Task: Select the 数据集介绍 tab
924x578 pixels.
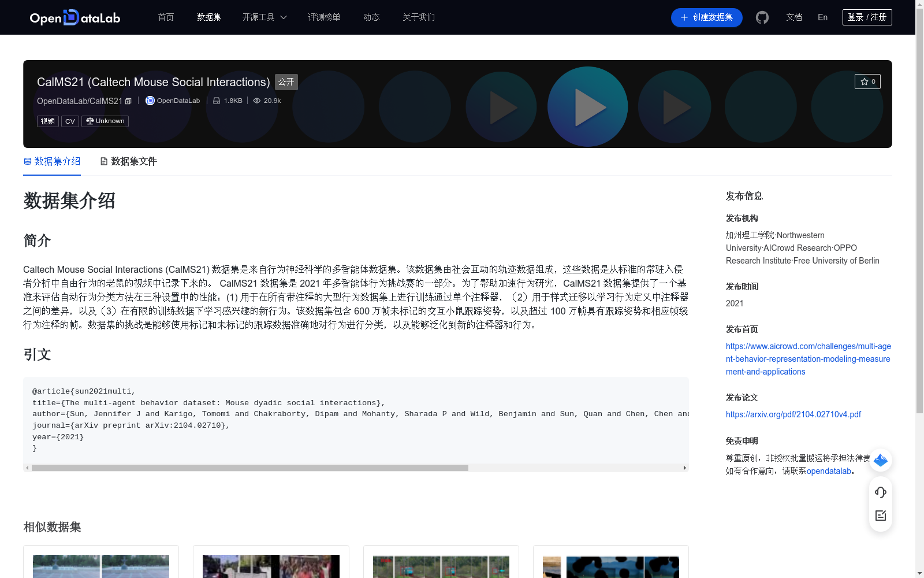Action: 52,161
